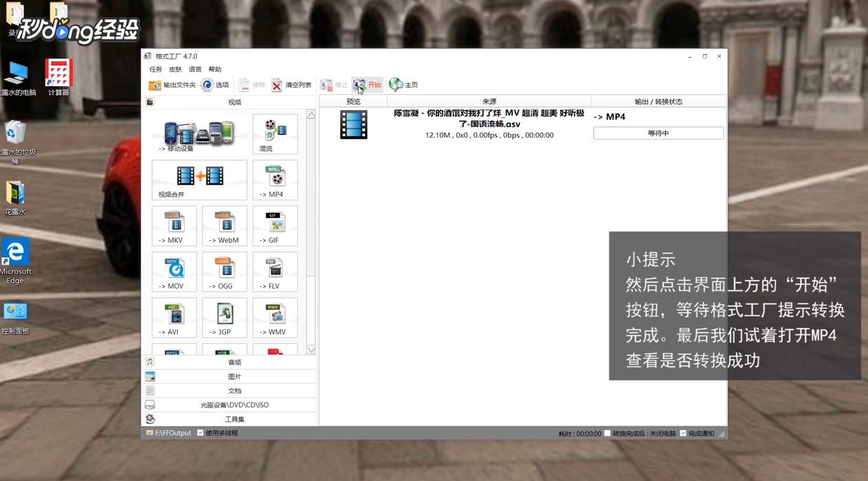The width and height of the screenshot is (868, 481).
Task: Open Microsoft Edge desktop shortcut
Action: click(16, 261)
